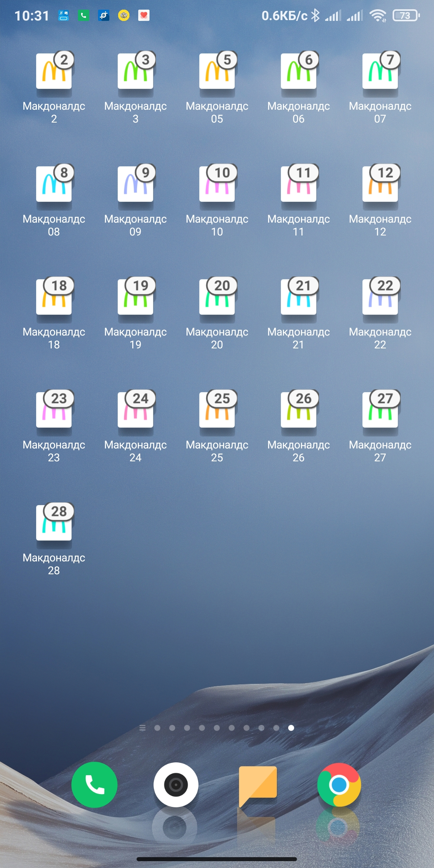Open the Макдоналдс 2 app icon
Screen dimensions: 434x868
click(x=54, y=72)
